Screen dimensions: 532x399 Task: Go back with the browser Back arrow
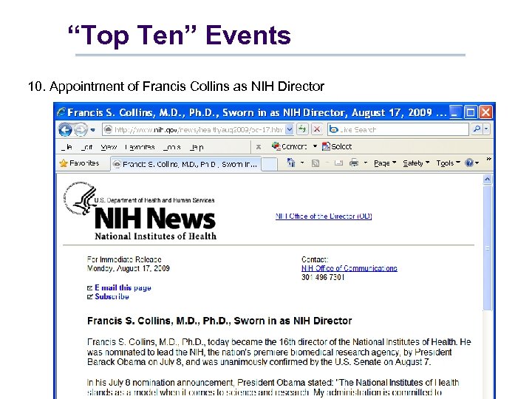pos(65,129)
